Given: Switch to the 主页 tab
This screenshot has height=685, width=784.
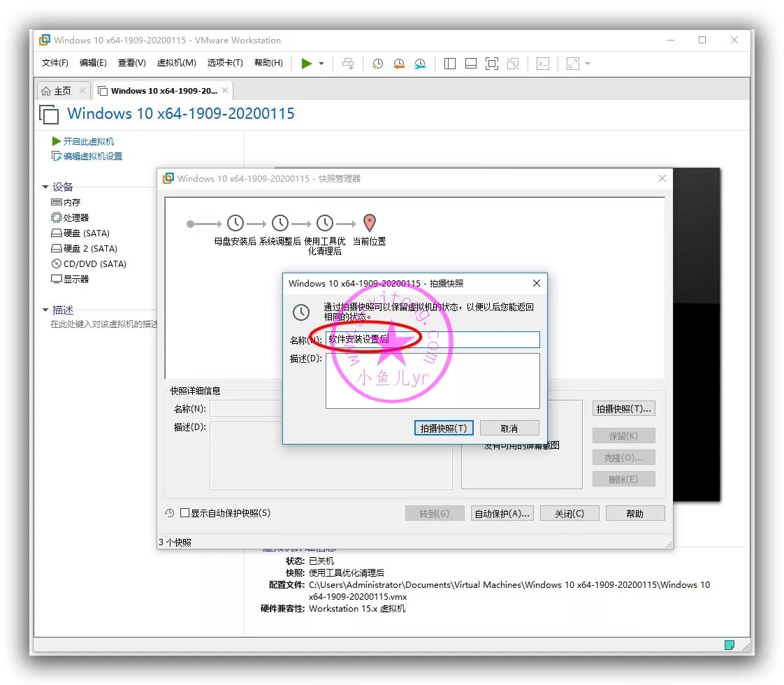Looking at the screenshot, I should pyautogui.click(x=62, y=91).
